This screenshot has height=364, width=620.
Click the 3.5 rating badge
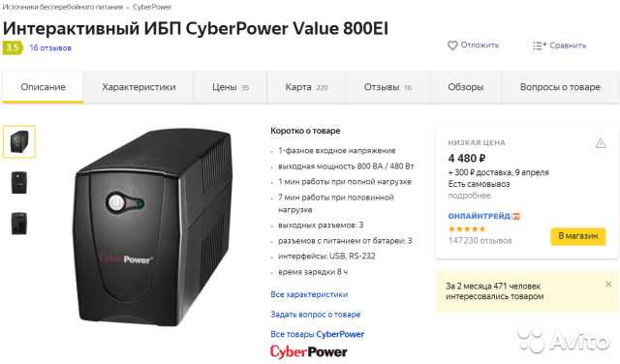13,47
